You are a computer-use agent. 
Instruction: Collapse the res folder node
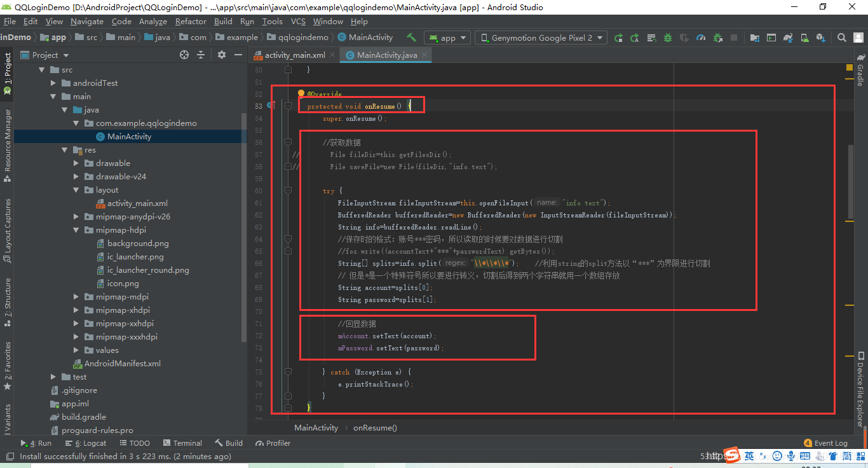(64, 150)
